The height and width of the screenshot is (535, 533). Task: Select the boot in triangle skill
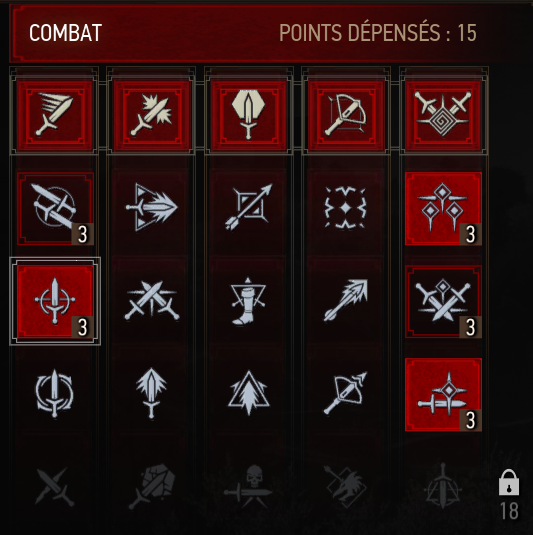(x=248, y=301)
